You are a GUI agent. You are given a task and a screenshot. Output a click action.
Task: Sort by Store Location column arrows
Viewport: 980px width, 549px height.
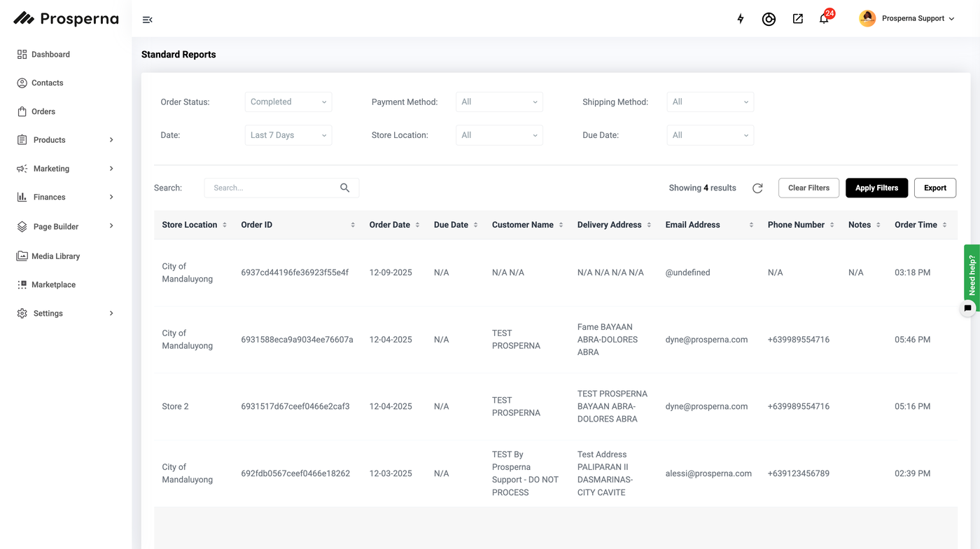coord(225,225)
